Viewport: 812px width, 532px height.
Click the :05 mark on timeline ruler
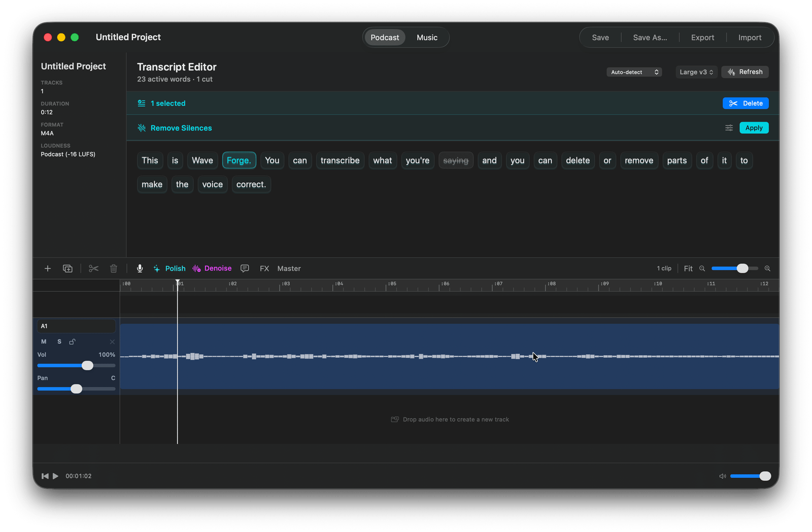click(x=392, y=284)
